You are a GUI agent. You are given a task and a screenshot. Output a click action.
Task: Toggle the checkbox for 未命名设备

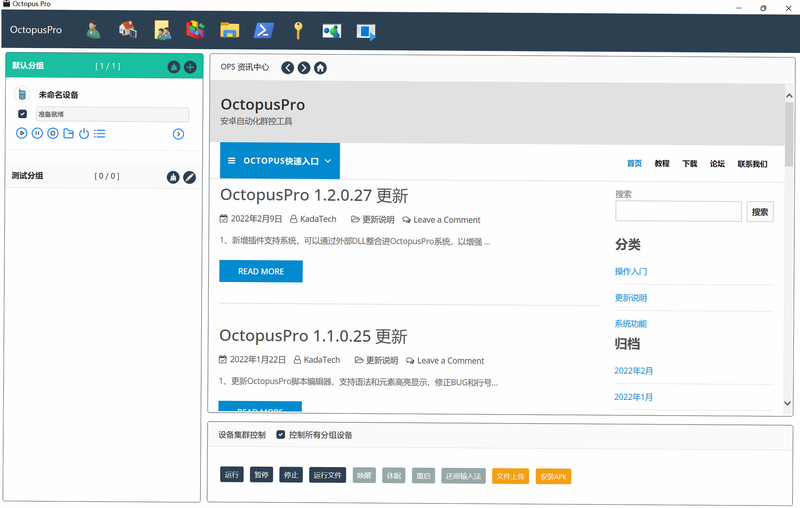click(x=22, y=114)
